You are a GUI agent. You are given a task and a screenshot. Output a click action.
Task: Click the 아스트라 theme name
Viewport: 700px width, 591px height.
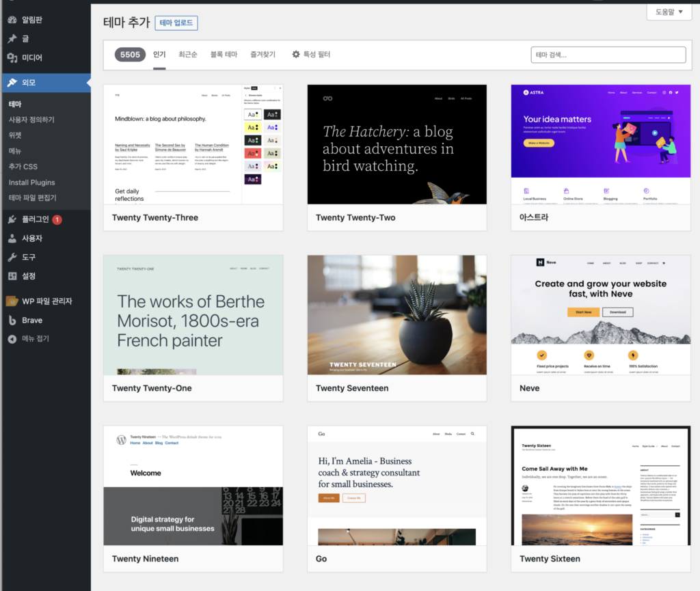tap(534, 218)
